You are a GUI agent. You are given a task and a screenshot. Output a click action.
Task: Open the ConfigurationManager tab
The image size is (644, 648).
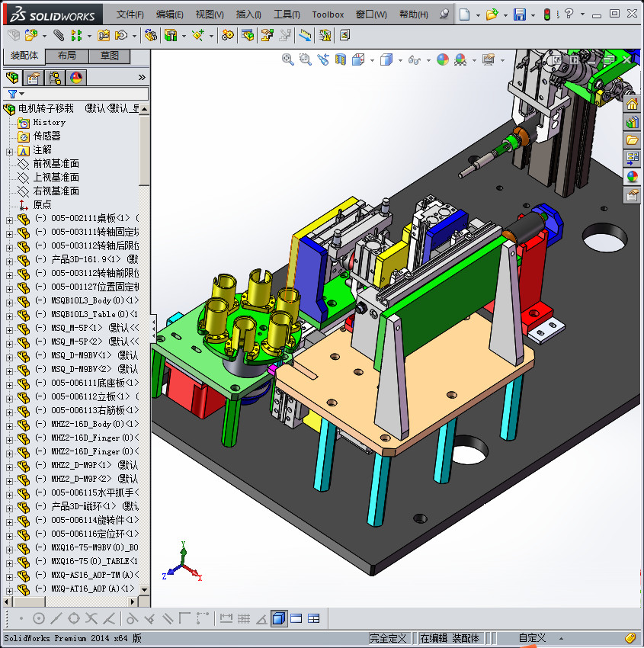55,77
